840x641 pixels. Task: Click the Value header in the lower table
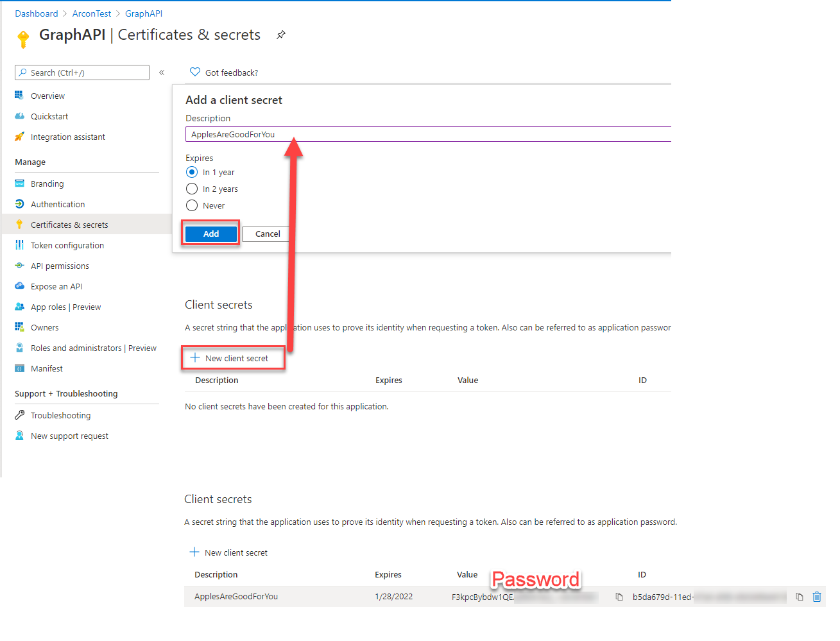[x=467, y=574]
